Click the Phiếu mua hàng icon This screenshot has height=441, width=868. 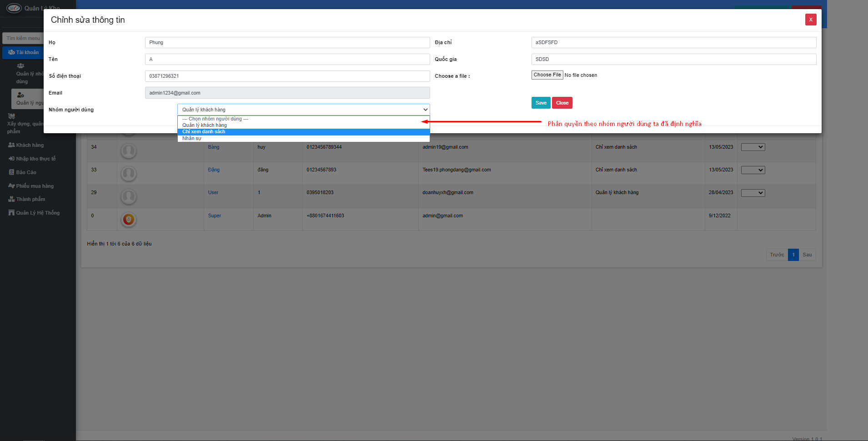pyautogui.click(x=11, y=186)
